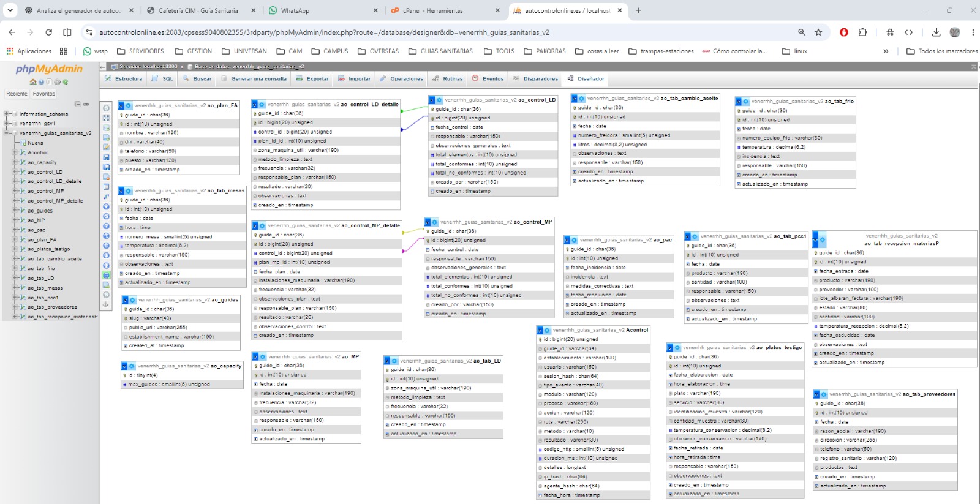Viewport: 980px width, 504px height.
Task: Open gear options on ao_guides table
Action: click(132, 300)
